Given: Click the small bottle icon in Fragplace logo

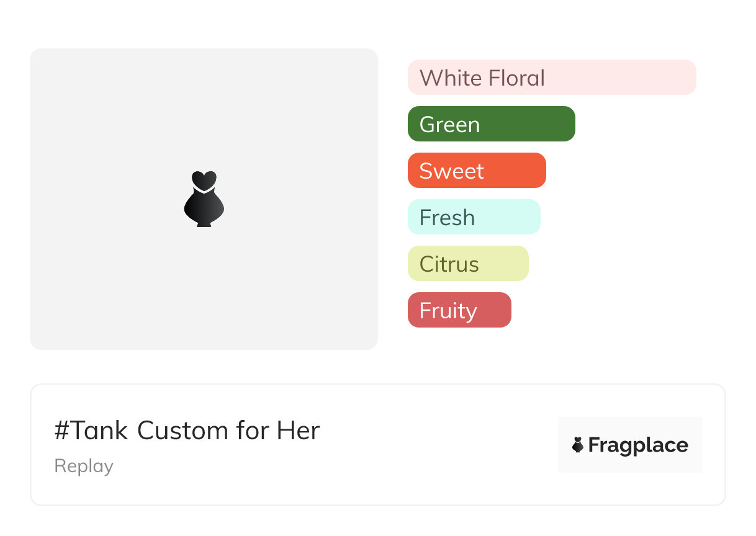Looking at the screenshot, I should tap(578, 445).
